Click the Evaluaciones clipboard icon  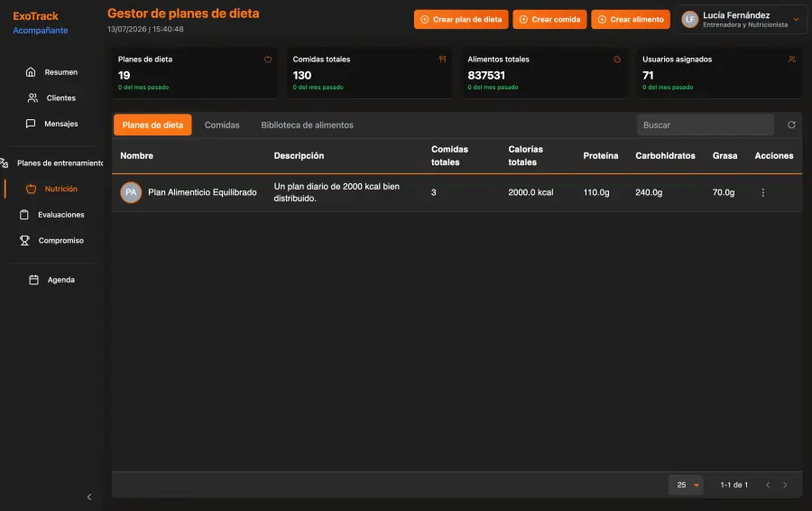click(x=23, y=215)
